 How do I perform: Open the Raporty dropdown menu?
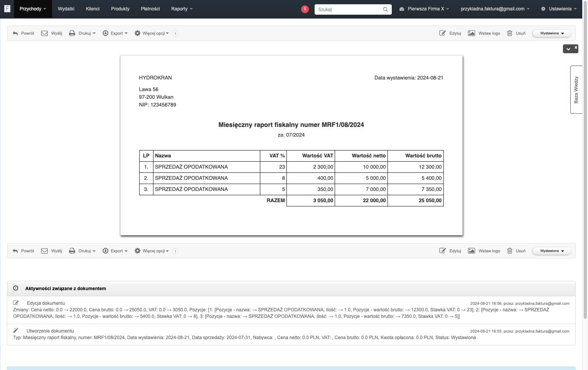182,9
